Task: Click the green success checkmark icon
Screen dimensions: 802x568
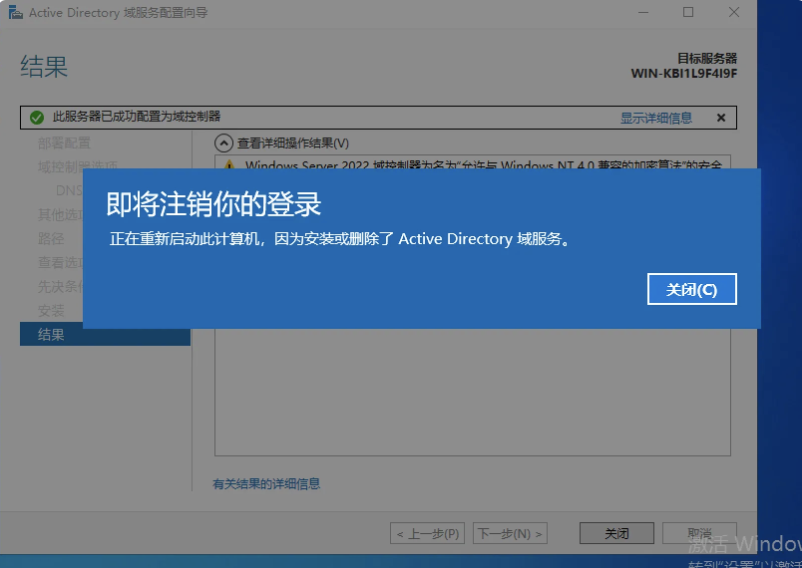Action: point(37,118)
